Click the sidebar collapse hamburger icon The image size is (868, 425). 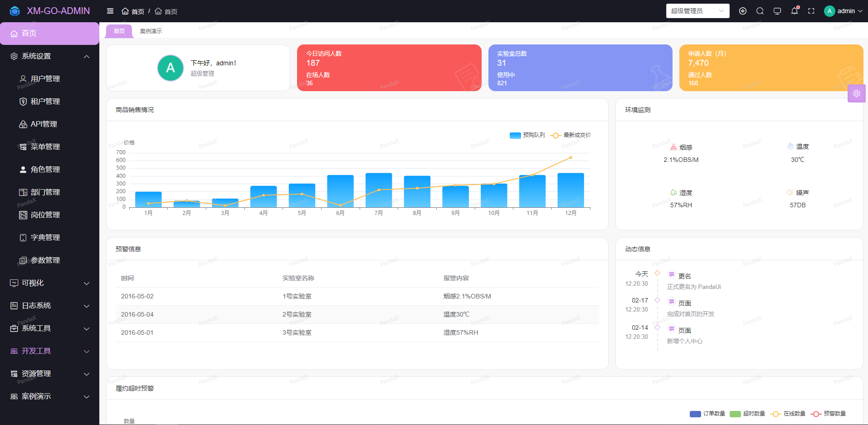(110, 11)
